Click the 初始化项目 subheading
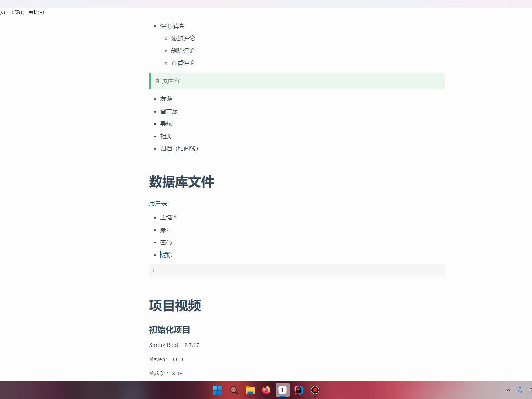The width and height of the screenshot is (532, 399). 170,330
